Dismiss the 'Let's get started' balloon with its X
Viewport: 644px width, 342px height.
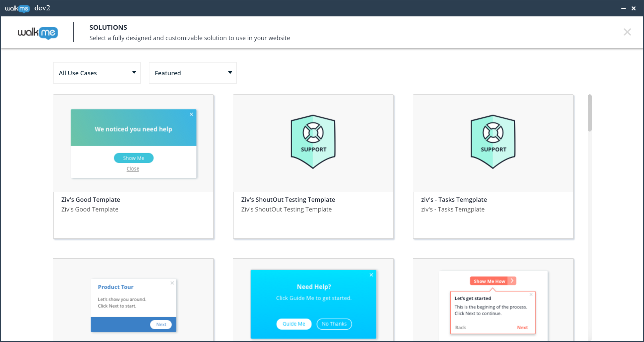tap(531, 294)
